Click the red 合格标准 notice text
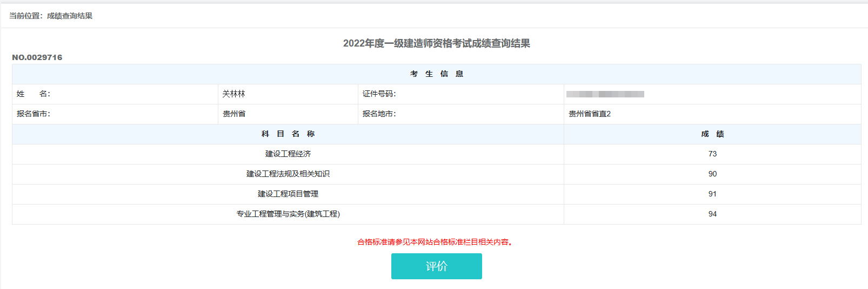 click(436, 242)
